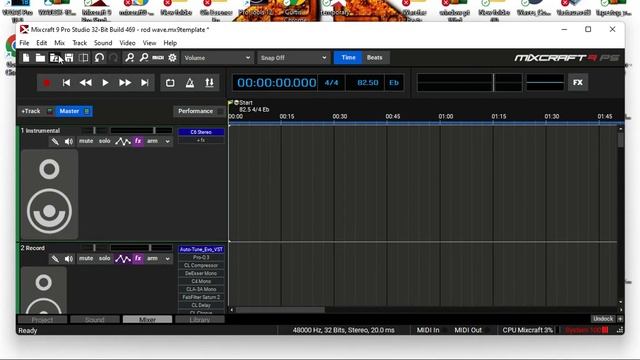The width and height of the screenshot is (640, 360).
Task: Switch timeline display to Time
Action: coord(348,58)
